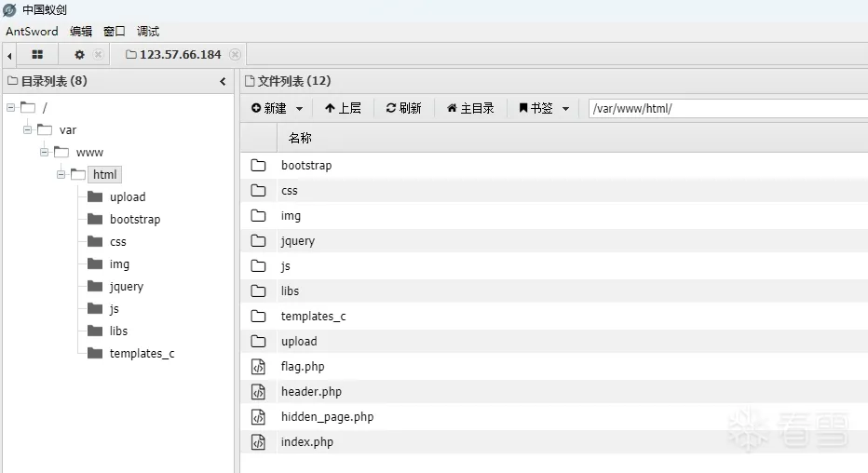Open the libs folder in the directory tree
This screenshot has width=868, height=473.
click(x=118, y=331)
